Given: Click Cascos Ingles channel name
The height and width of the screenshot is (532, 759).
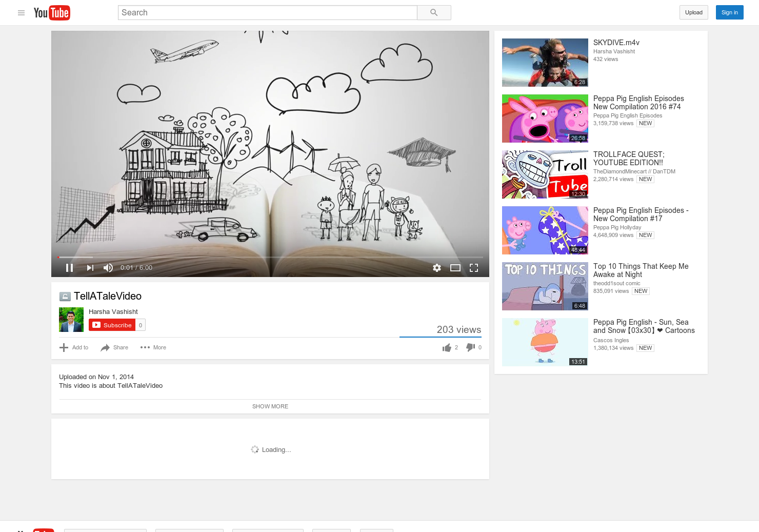Looking at the screenshot, I should click(611, 341).
